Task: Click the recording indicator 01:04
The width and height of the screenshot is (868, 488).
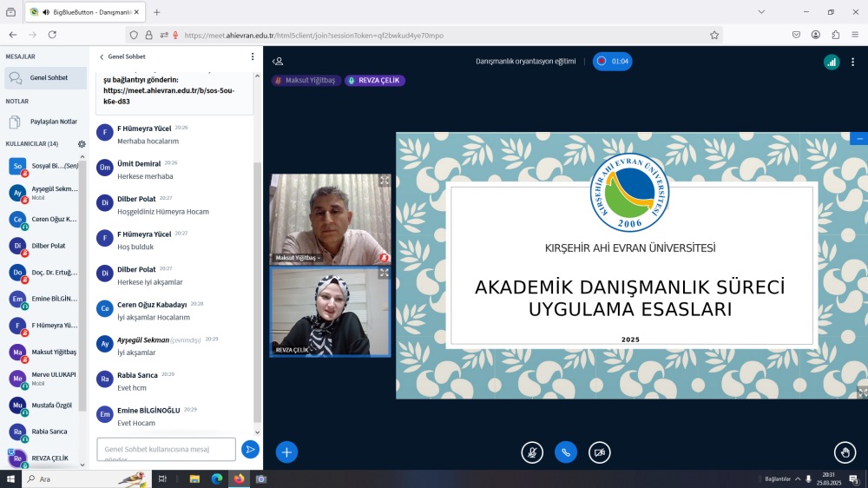Action: coord(612,62)
